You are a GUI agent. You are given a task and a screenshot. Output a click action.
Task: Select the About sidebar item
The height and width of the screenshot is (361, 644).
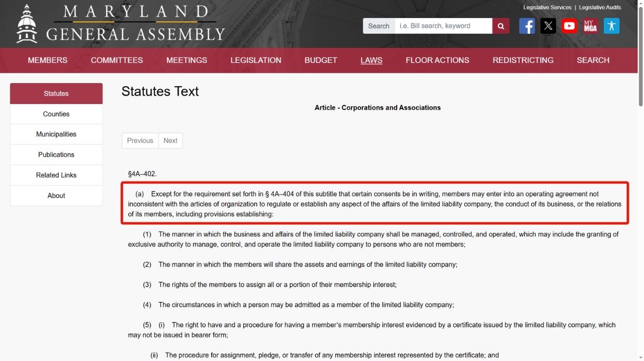(x=56, y=195)
